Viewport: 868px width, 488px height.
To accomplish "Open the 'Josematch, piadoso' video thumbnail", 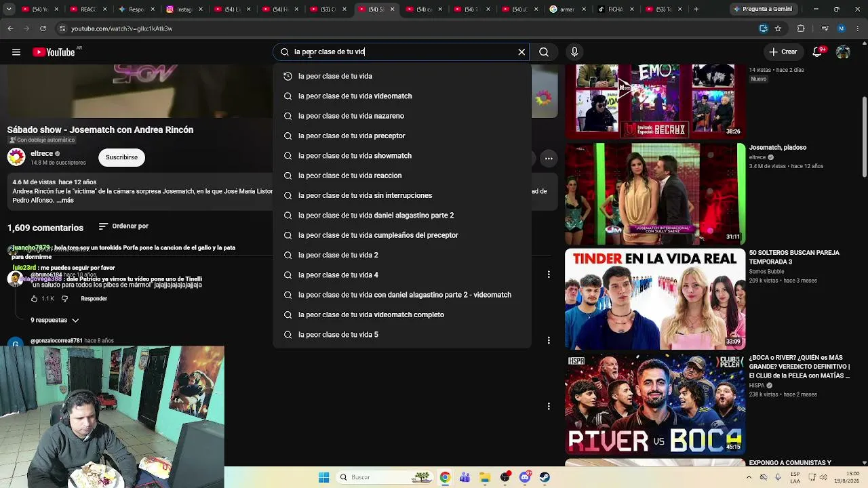I will point(655,194).
